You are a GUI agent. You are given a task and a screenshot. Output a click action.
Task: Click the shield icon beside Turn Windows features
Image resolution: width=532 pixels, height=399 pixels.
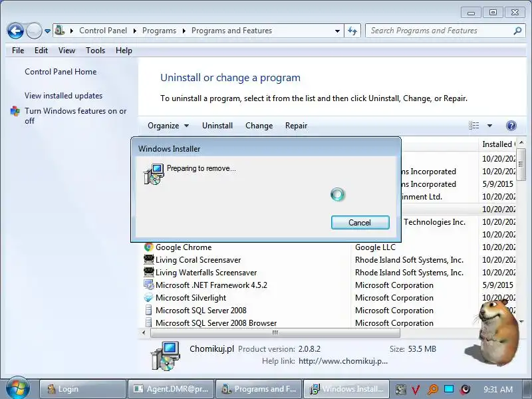(15, 111)
